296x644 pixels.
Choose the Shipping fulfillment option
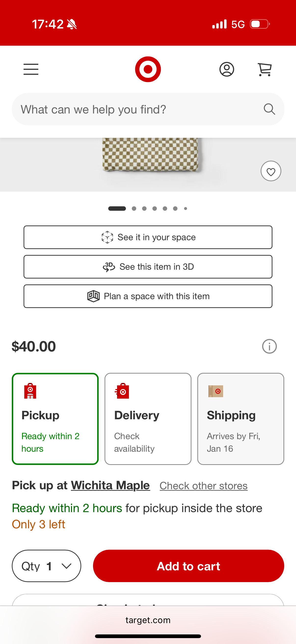241,419
